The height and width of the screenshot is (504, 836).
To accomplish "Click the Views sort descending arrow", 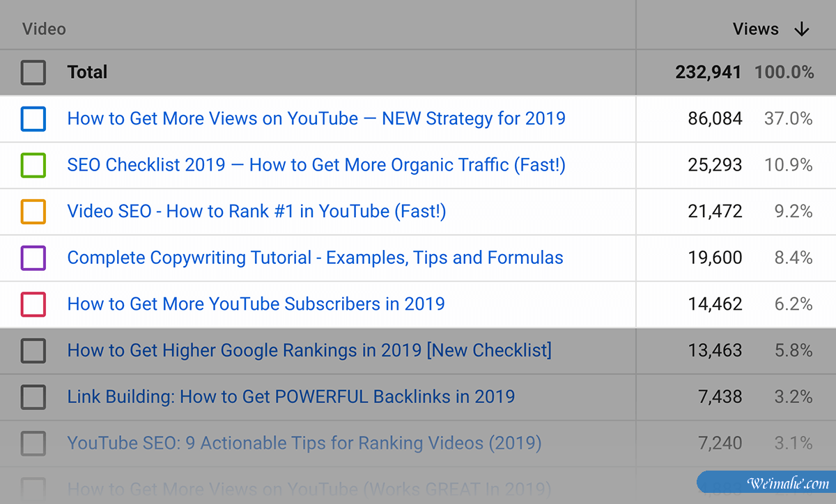I will pyautogui.click(x=802, y=29).
